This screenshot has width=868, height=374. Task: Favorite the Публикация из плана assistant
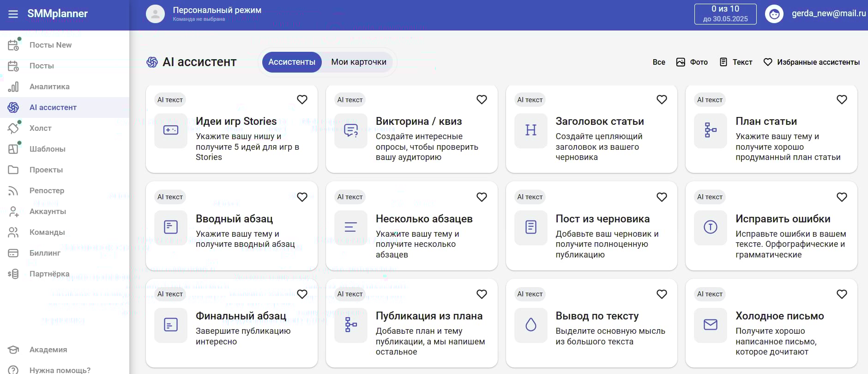click(x=482, y=294)
